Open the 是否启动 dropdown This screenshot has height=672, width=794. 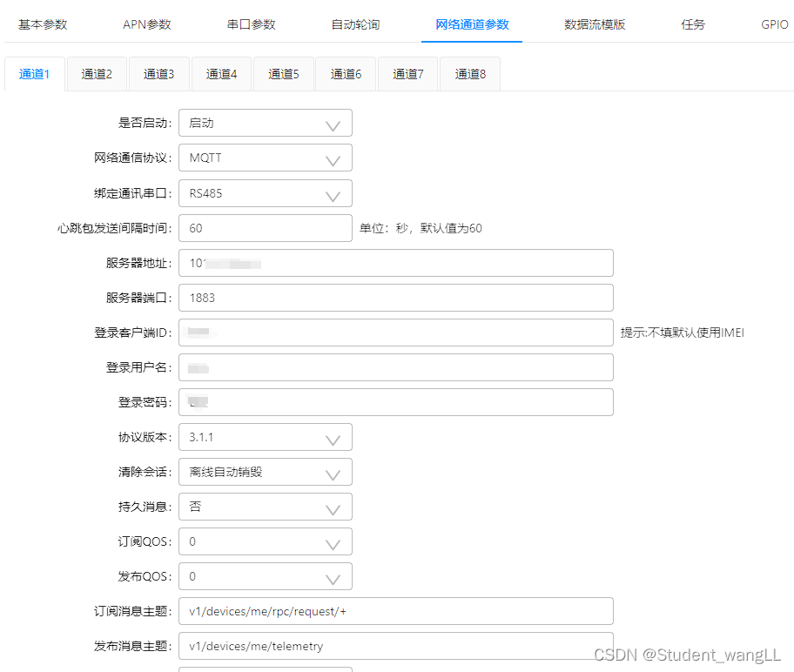(x=265, y=123)
